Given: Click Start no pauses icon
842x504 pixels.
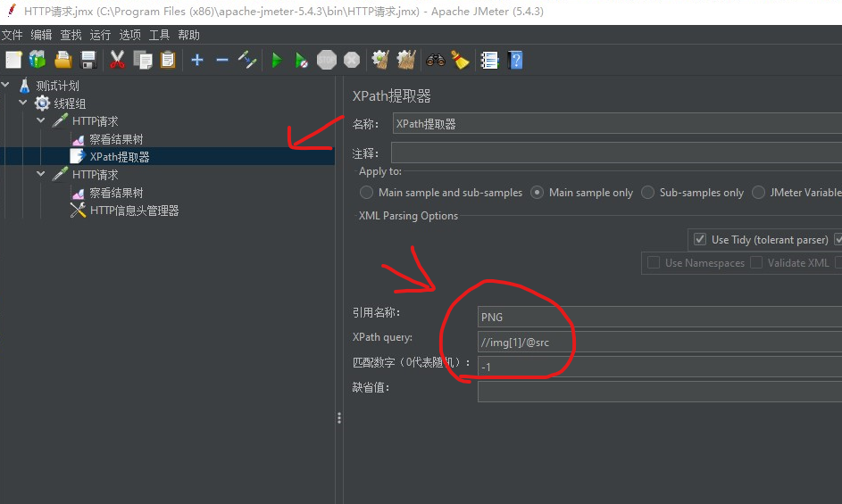Looking at the screenshot, I should (301, 60).
